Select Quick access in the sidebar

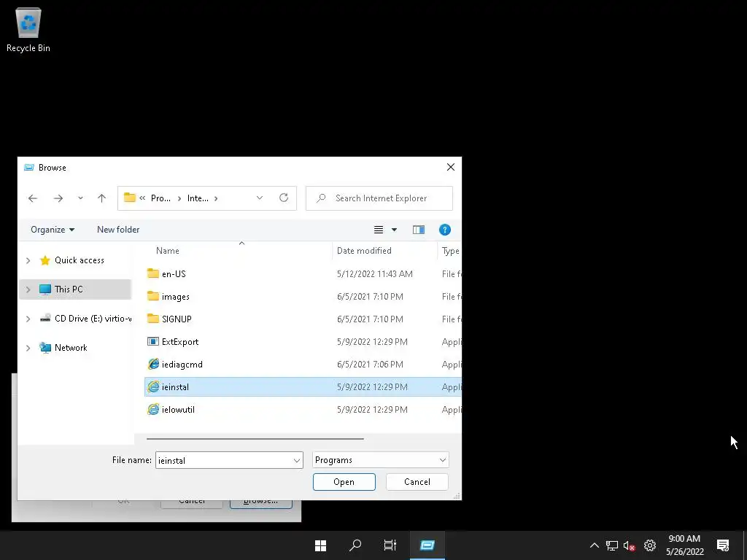coord(79,260)
